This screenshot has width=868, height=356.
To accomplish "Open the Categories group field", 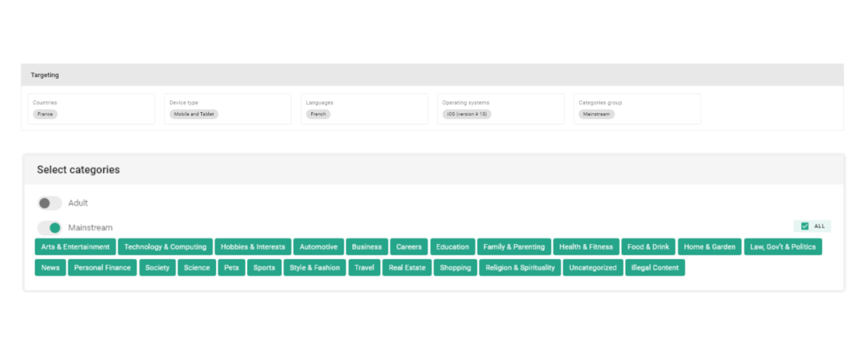I will coord(637,109).
